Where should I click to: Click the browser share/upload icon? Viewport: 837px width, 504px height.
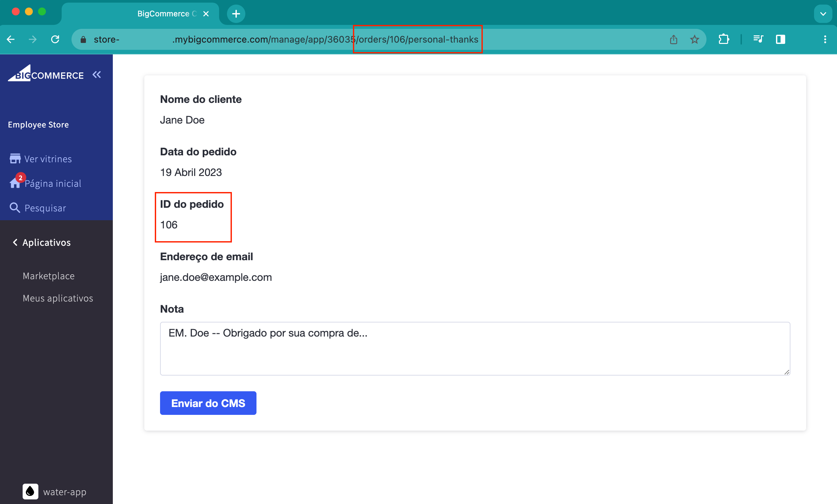[674, 39]
